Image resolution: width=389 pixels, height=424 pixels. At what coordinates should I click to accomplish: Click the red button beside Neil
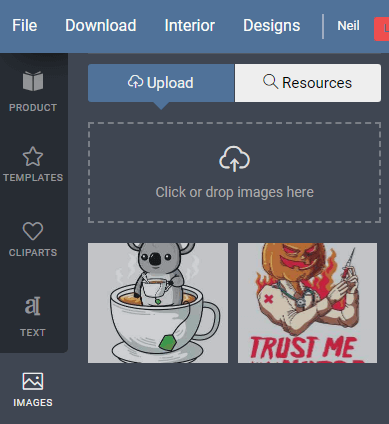(x=382, y=29)
